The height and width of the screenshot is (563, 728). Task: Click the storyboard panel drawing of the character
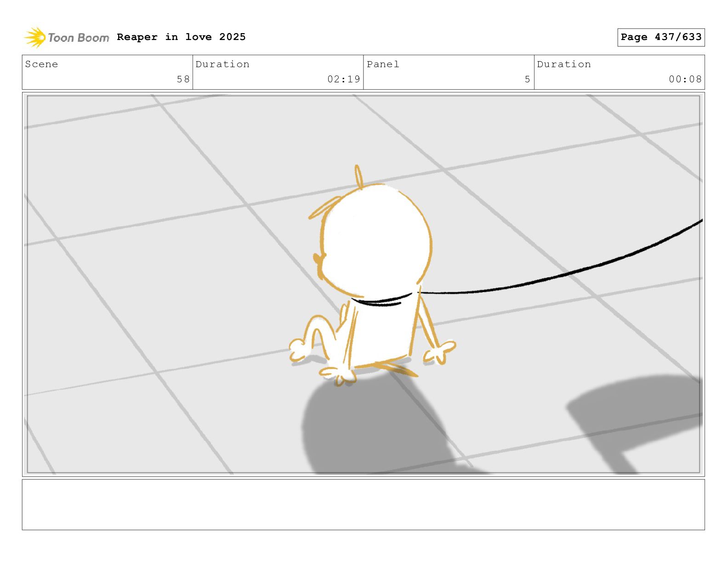363,284
